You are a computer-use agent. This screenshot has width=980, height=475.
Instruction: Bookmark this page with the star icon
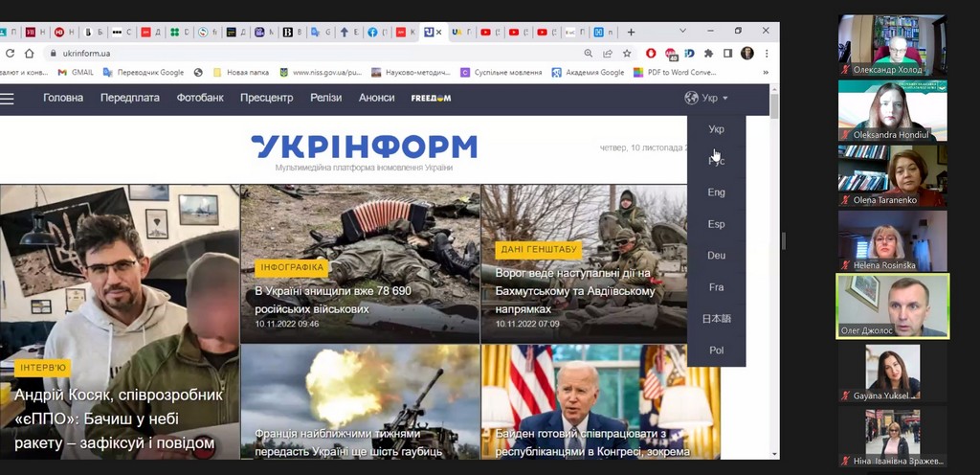coord(627,54)
